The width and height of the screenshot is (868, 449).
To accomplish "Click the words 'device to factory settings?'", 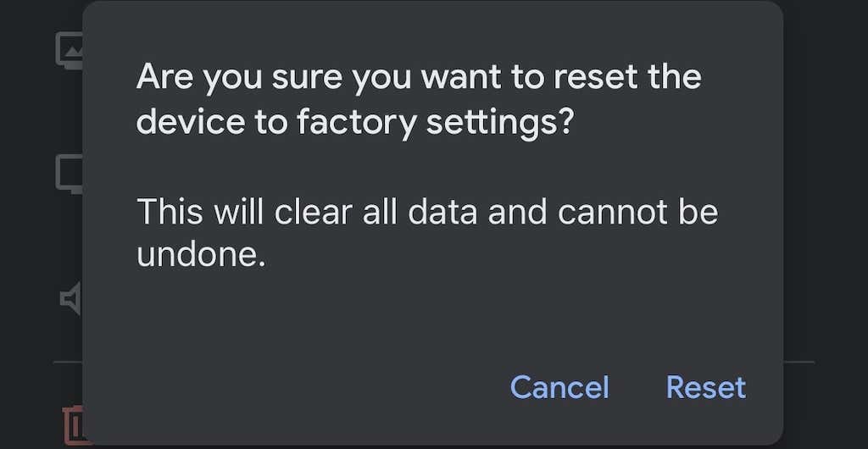I will click(356, 123).
